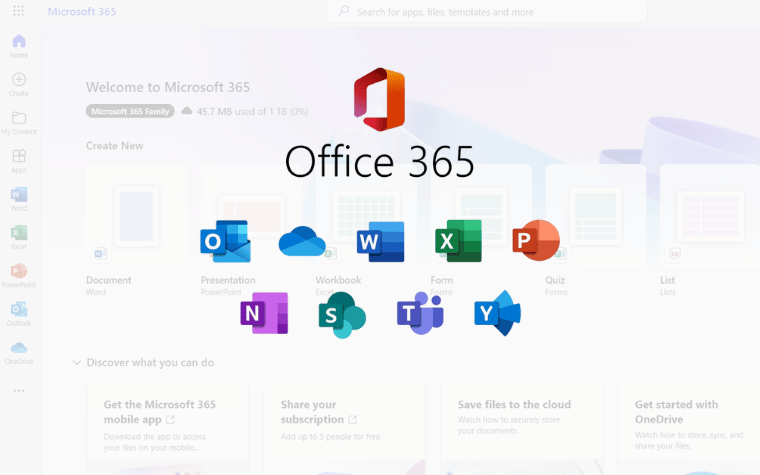Open the app launcher waffle icon
This screenshot has width=760, height=475.
pos(18,11)
